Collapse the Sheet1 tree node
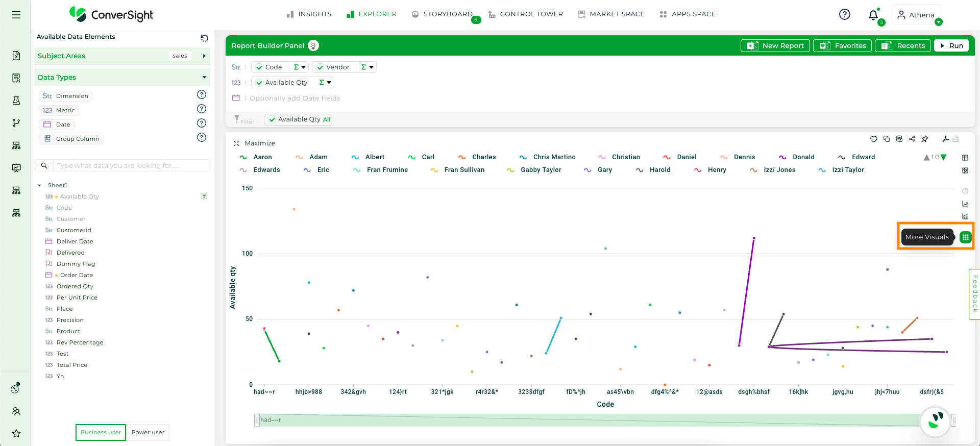 click(x=40, y=185)
